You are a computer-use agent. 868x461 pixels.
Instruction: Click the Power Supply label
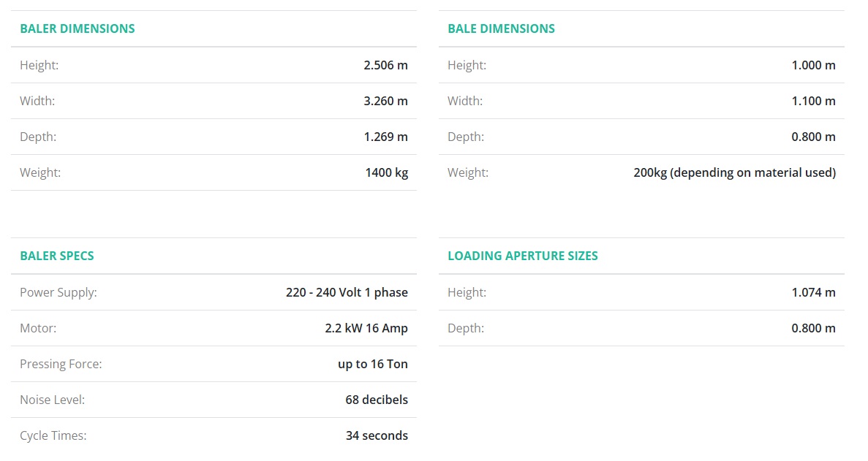59,292
